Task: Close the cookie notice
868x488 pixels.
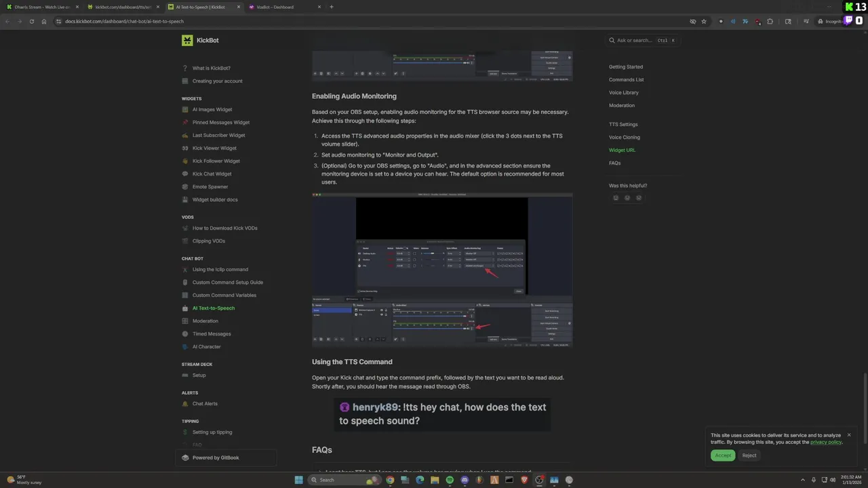Action: [848, 435]
